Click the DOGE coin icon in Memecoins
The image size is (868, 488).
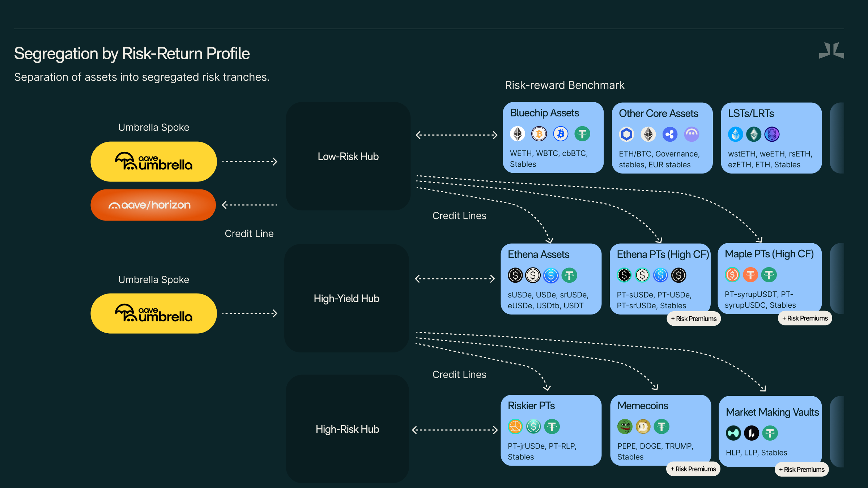[x=643, y=427]
